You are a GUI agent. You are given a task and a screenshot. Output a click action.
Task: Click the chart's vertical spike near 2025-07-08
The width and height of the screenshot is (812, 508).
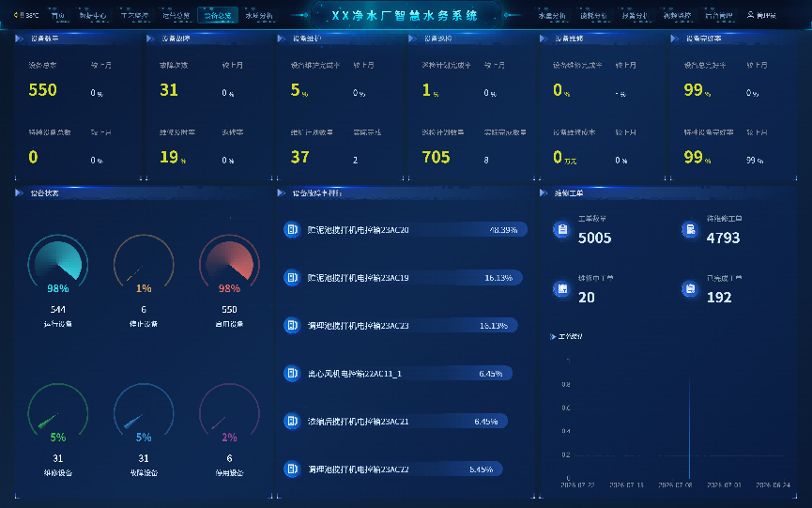coord(689,429)
